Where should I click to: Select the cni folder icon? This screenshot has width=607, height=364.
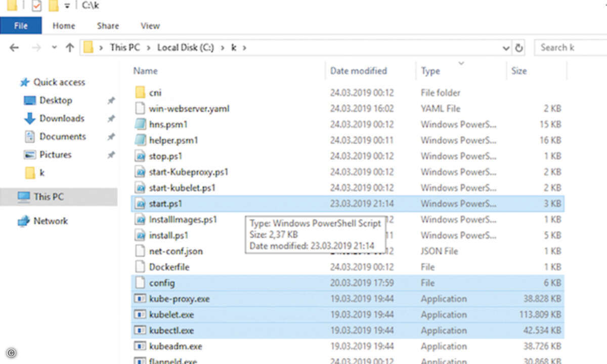pos(140,93)
